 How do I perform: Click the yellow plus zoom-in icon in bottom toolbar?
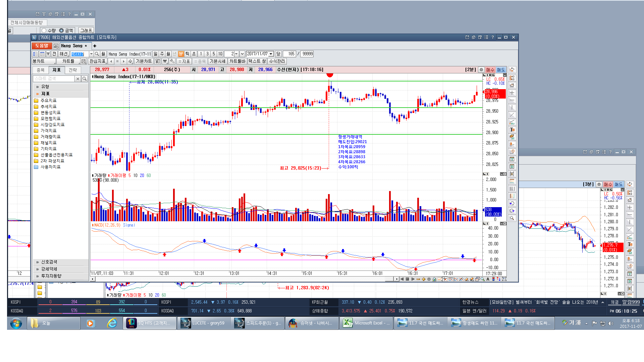coord(424,279)
